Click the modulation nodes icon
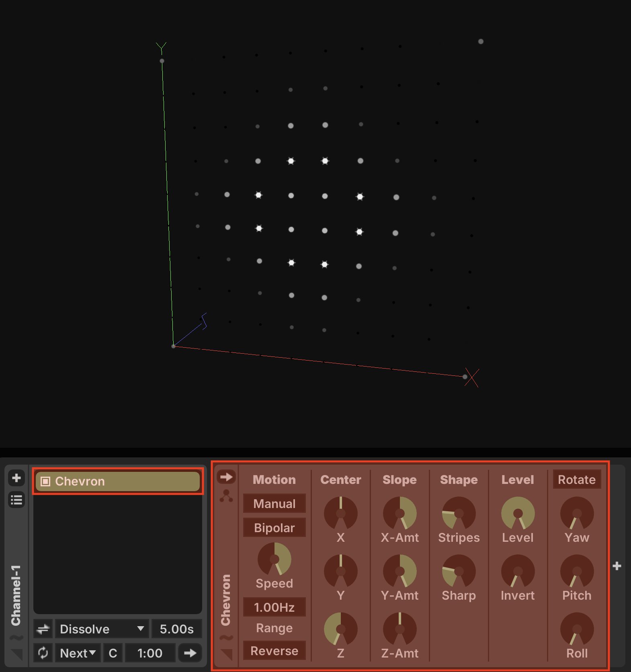This screenshot has height=672, width=631. pyautogui.click(x=226, y=496)
